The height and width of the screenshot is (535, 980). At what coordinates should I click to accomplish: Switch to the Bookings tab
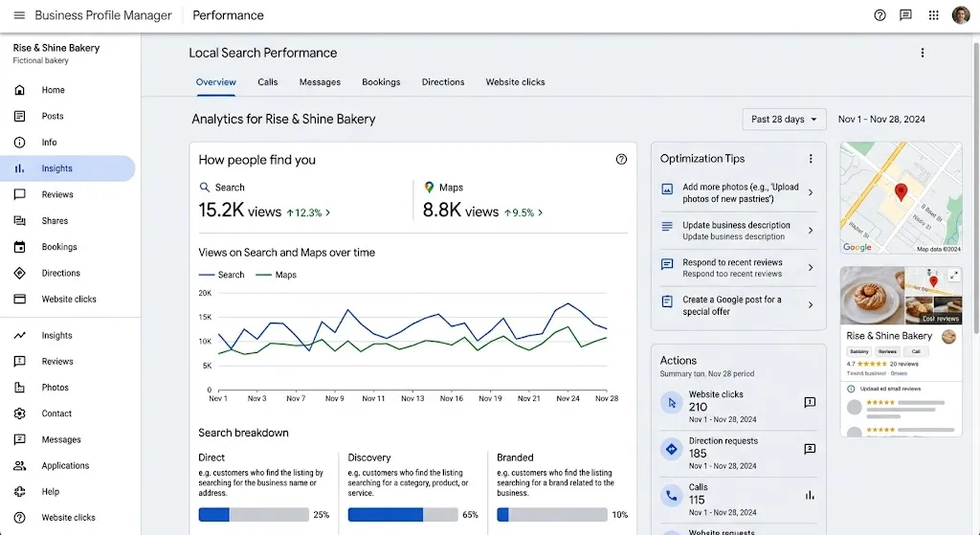(x=381, y=82)
